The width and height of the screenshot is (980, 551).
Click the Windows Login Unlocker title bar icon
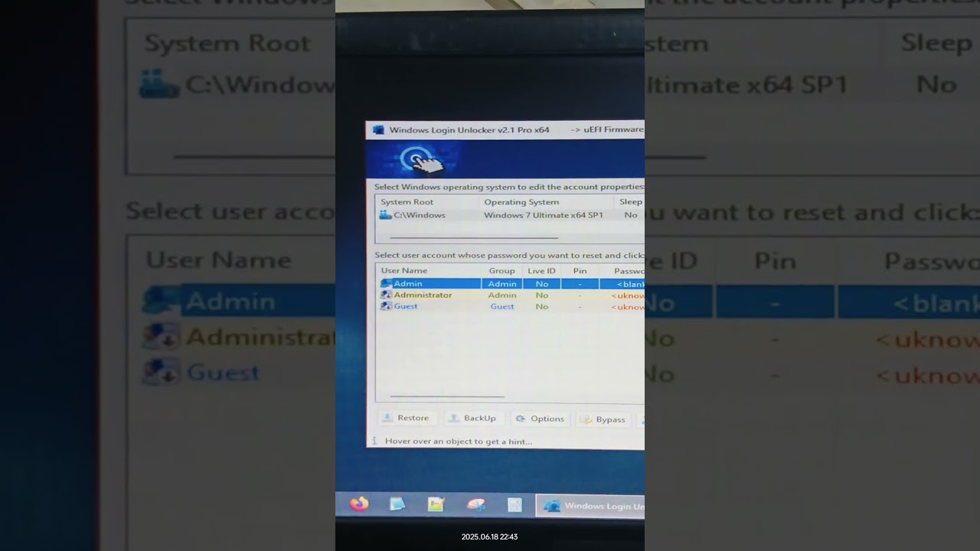pyautogui.click(x=378, y=130)
